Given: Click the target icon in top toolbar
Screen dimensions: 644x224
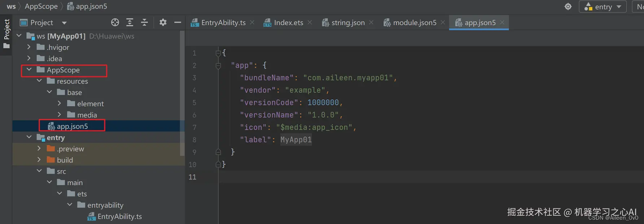Looking at the screenshot, I should [568, 6].
